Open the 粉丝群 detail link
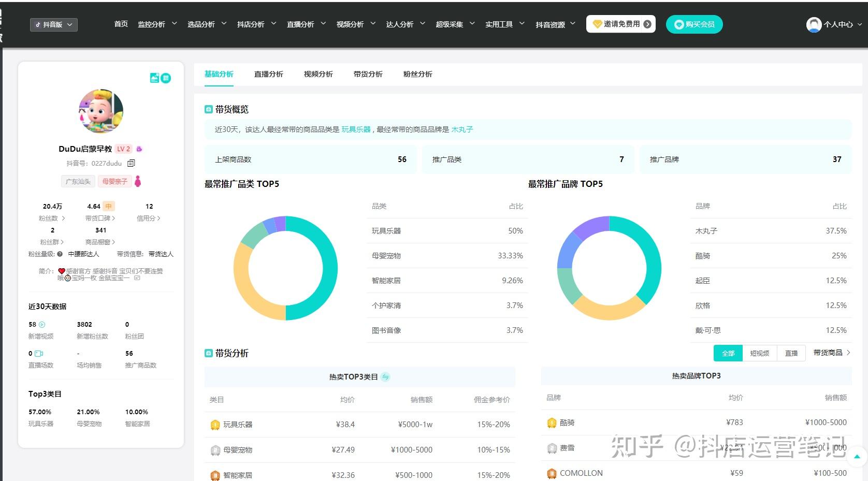The width and height of the screenshot is (868, 481). tap(52, 242)
